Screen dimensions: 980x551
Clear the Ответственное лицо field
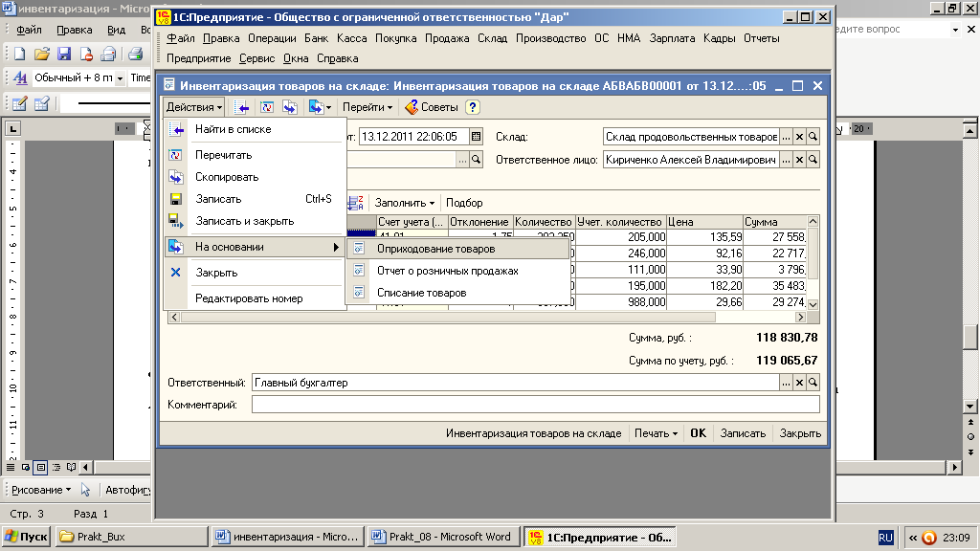coord(799,160)
